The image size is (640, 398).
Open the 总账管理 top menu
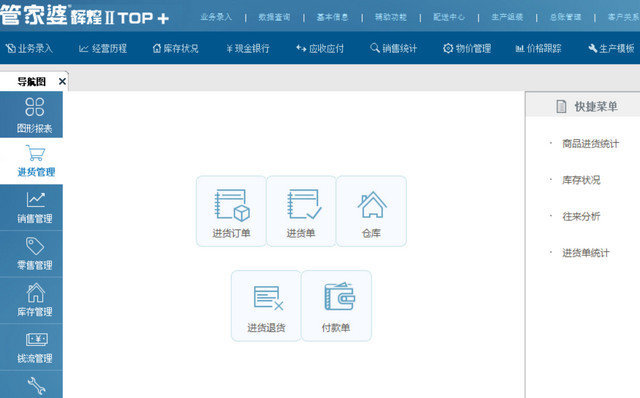tap(566, 17)
